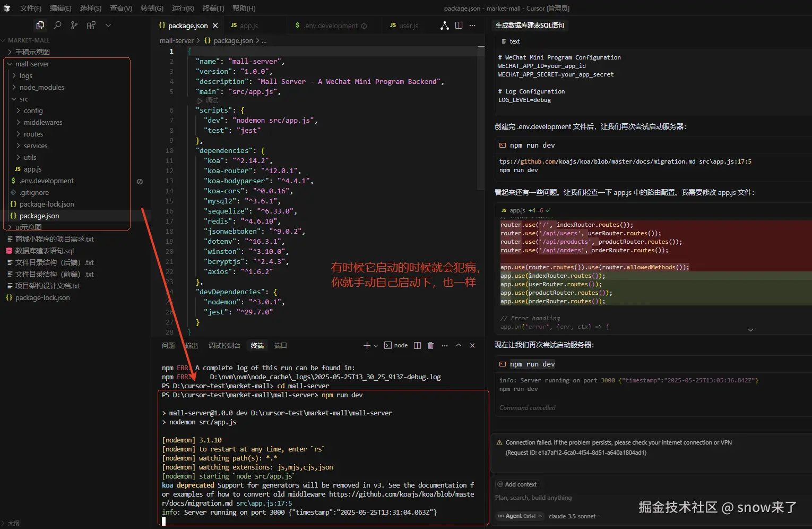This screenshot has height=529, width=812.
Task: Click the editor split layout icon
Action: click(x=459, y=25)
